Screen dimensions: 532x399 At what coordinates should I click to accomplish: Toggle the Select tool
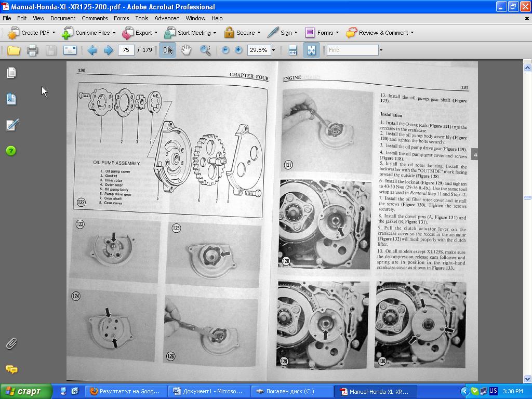pos(167,50)
